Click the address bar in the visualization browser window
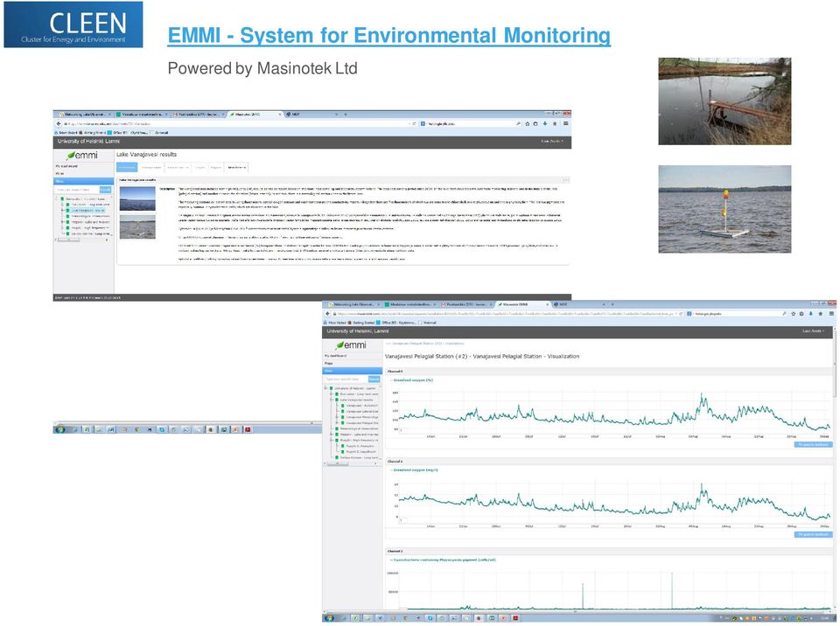This screenshot has height=626, width=840. pyautogui.click(x=504, y=314)
